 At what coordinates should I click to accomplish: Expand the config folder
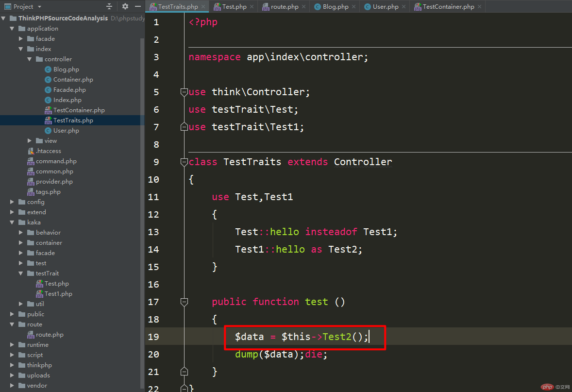point(12,202)
